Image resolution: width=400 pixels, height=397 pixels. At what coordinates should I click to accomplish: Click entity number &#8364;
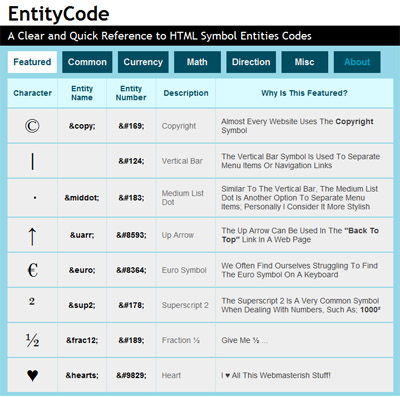[x=131, y=270]
